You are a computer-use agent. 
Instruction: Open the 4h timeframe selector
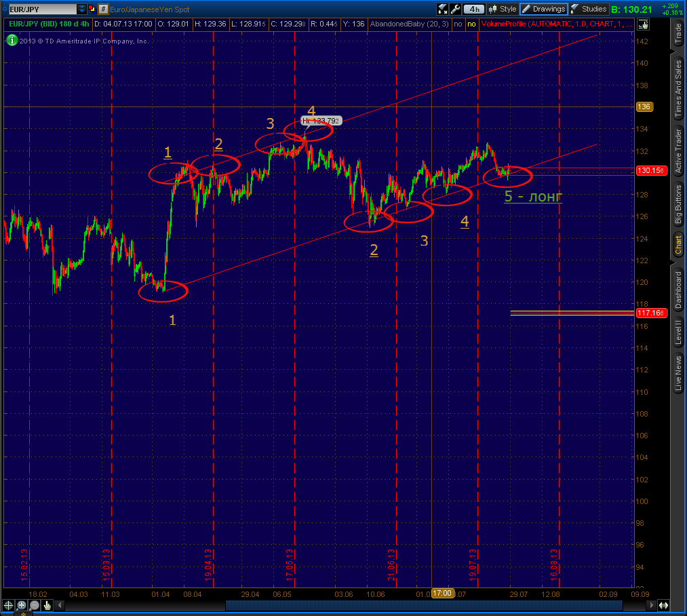tap(474, 9)
